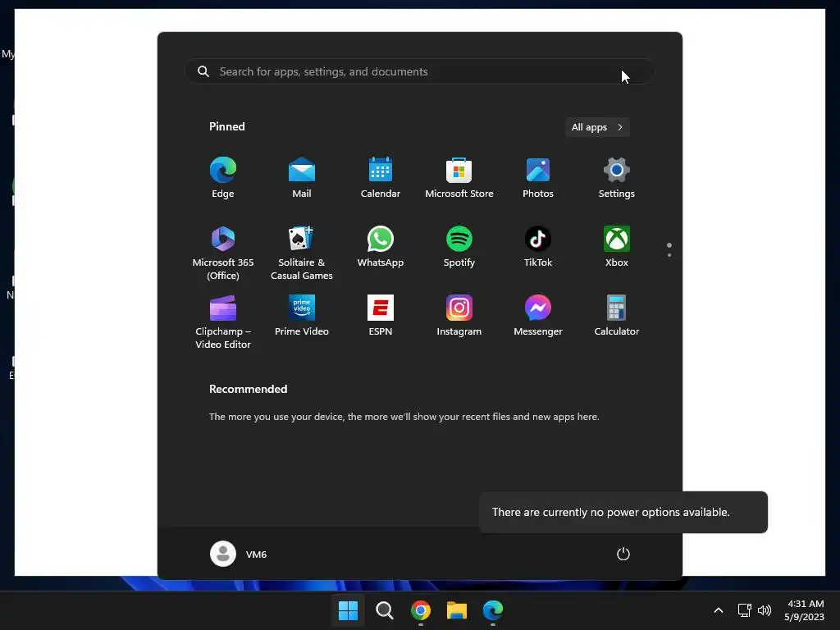This screenshot has height=630, width=840.
Task: Open taskbar Search magnifier
Action: point(384,610)
